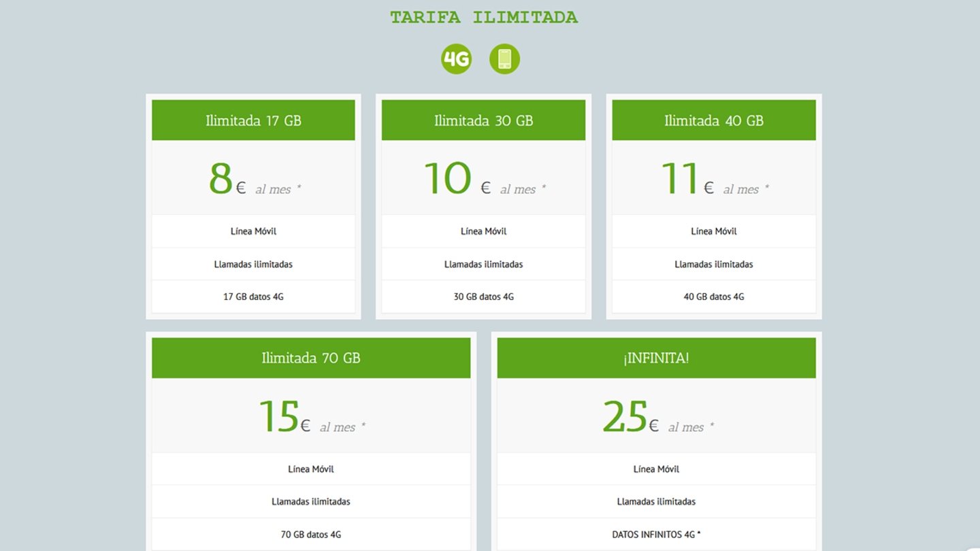Select the ¡INFINITA! plan header

tap(656, 358)
